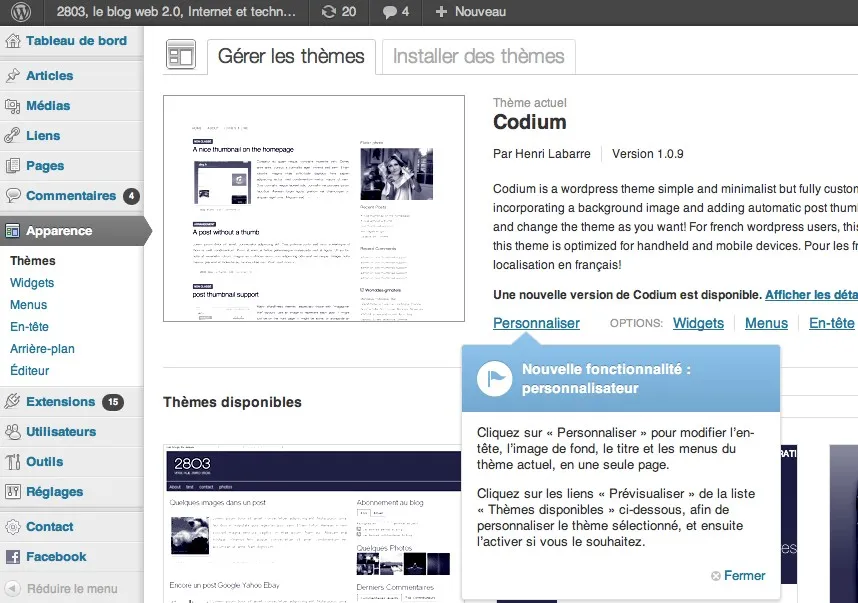Image resolution: width=858 pixels, height=603 pixels.
Task: Switch to Gérer les thèmes tab
Action: 291,56
